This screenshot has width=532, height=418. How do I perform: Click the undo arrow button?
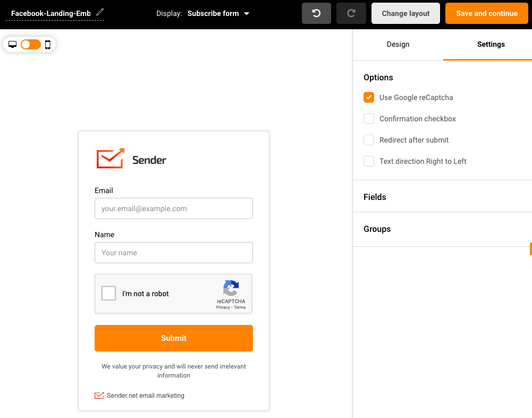tap(316, 13)
